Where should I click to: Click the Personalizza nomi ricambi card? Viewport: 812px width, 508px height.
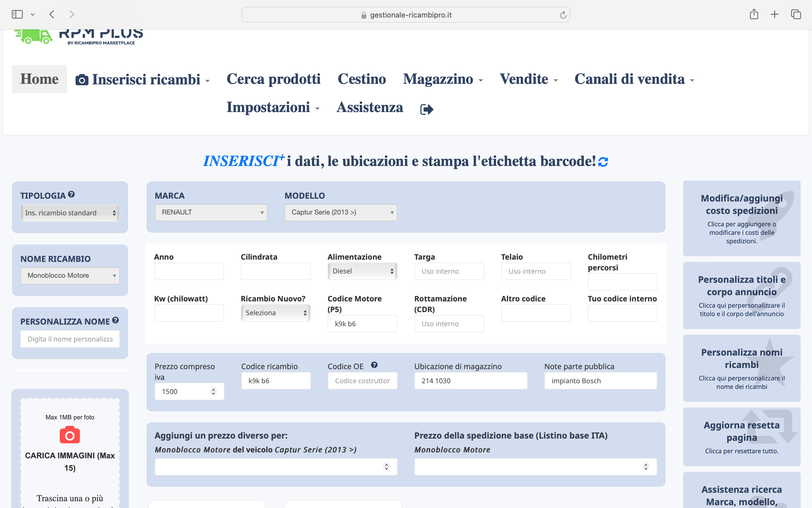(x=742, y=368)
